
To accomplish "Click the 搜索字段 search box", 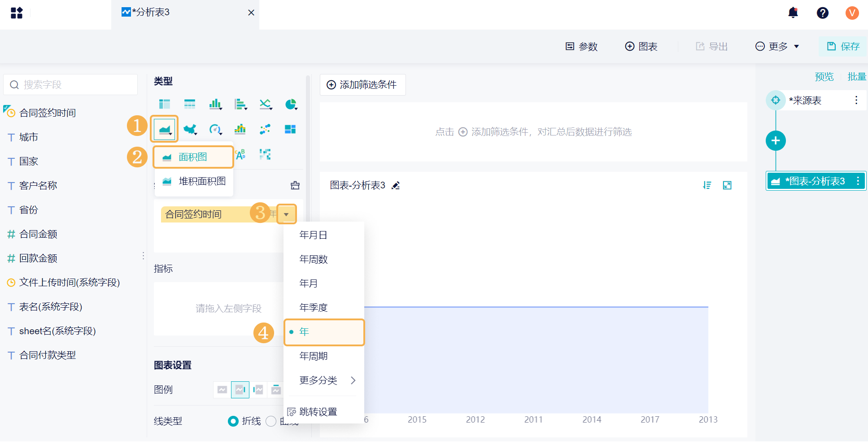I will pos(70,85).
